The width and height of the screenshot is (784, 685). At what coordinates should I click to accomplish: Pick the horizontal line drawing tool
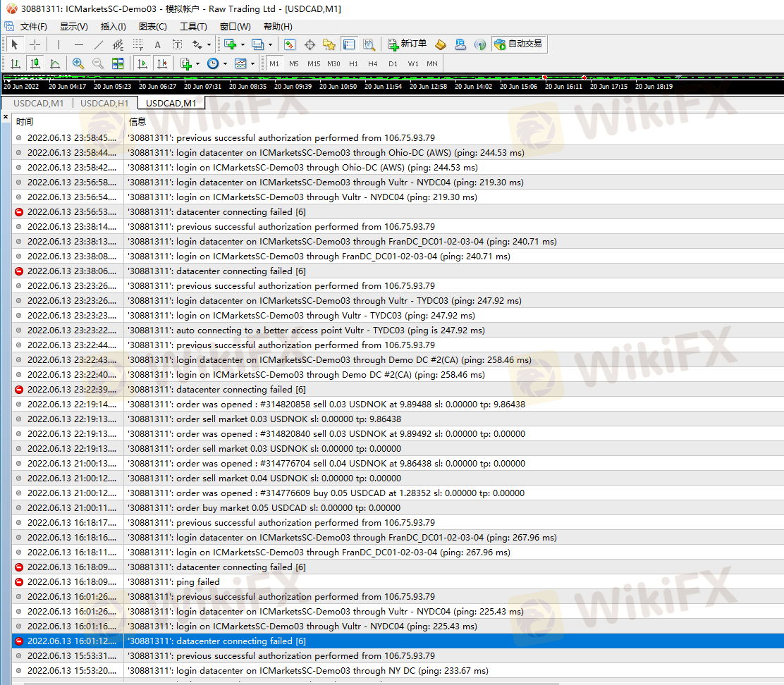[78, 44]
